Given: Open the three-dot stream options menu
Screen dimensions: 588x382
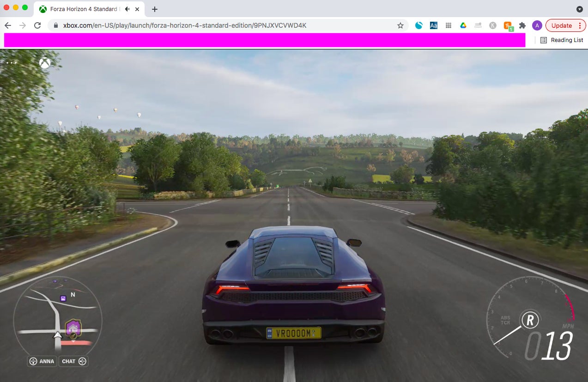Looking at the screenshot, I should click(12, 63).
